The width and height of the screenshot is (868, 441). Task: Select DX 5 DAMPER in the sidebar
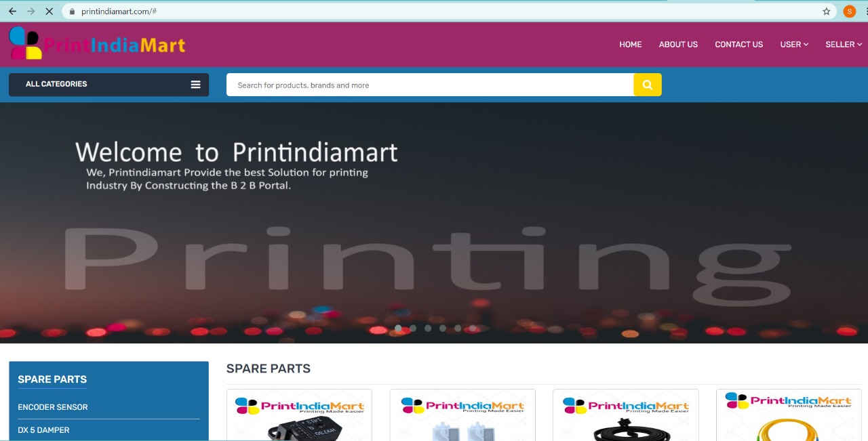(x=43, y=430)
